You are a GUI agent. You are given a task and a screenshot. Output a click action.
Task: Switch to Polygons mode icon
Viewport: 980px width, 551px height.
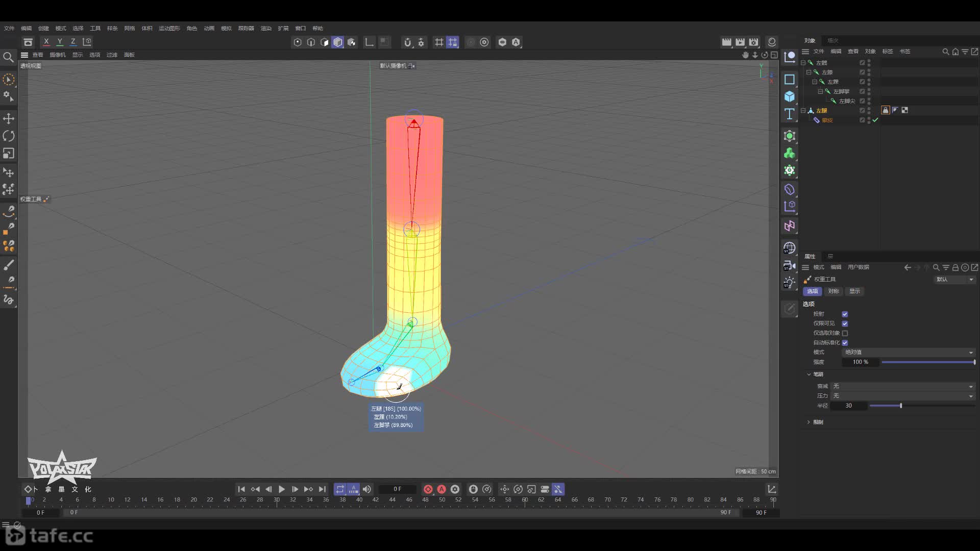325,42
